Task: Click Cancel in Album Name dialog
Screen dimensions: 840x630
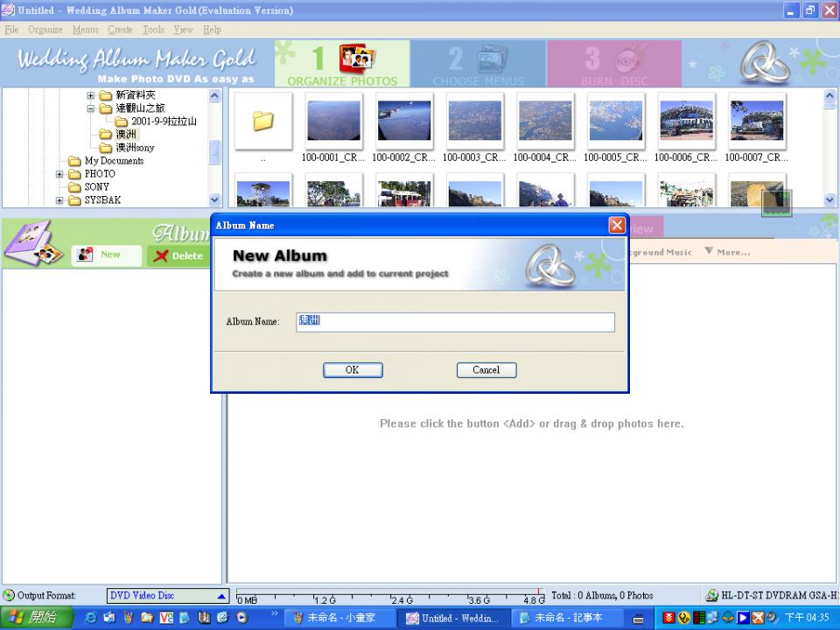Action: point(486,369)
